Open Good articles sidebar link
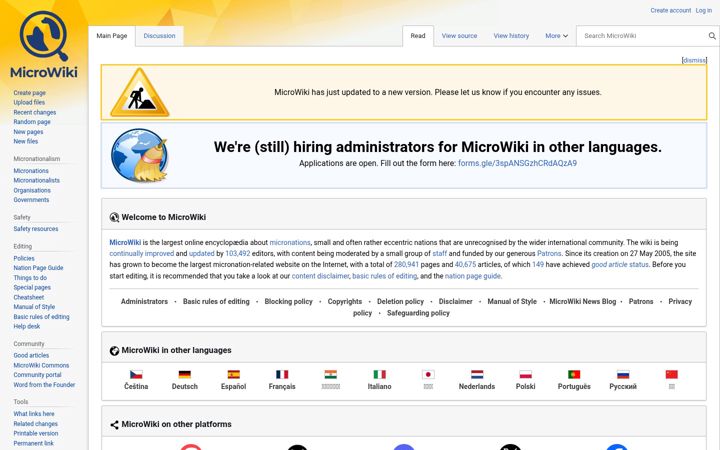Screen dimensions: 720x450 click(31, 355)
